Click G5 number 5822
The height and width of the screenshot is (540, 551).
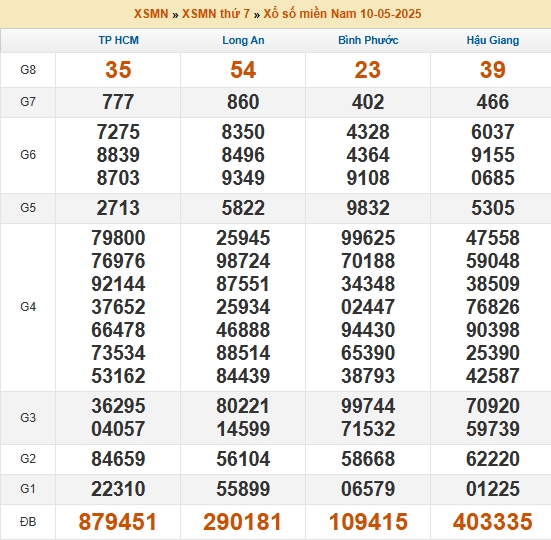243,208
